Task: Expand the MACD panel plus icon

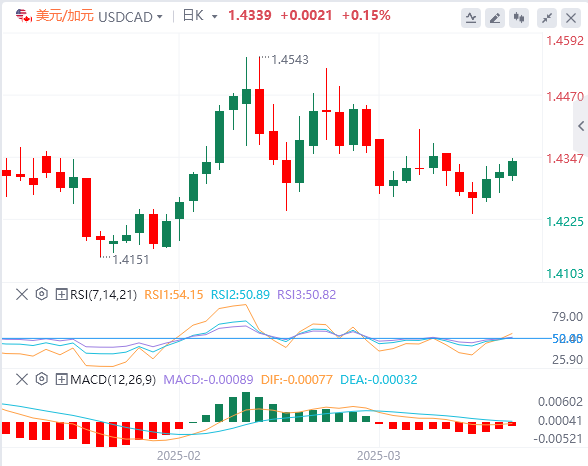Action: tap(61, 379)
